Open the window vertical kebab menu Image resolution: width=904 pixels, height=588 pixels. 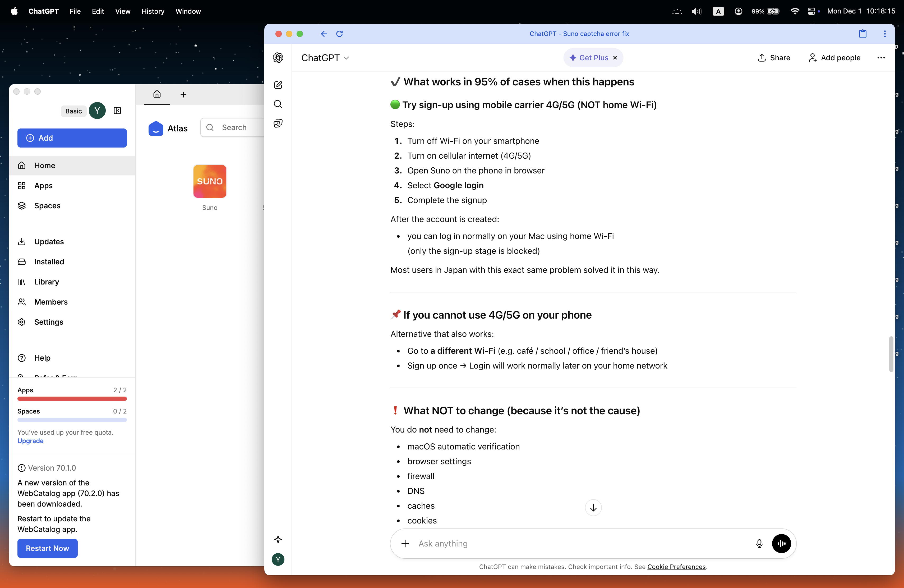885,34
